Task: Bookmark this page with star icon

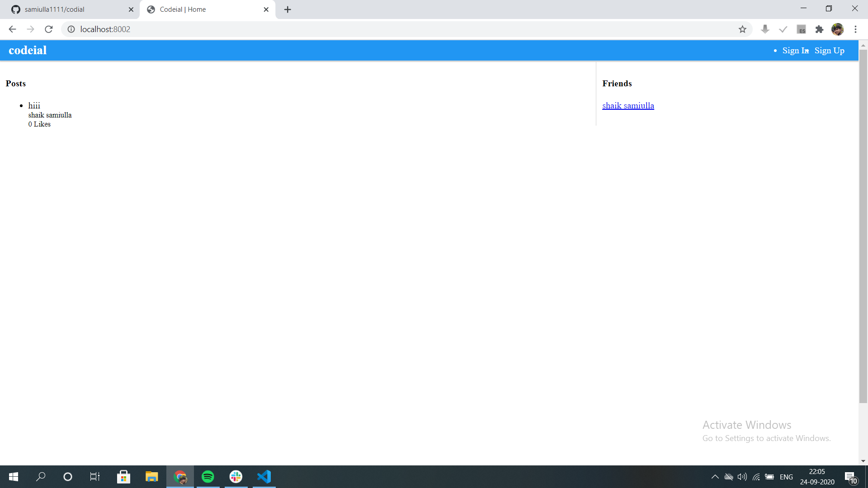Action: pos(742,29)
